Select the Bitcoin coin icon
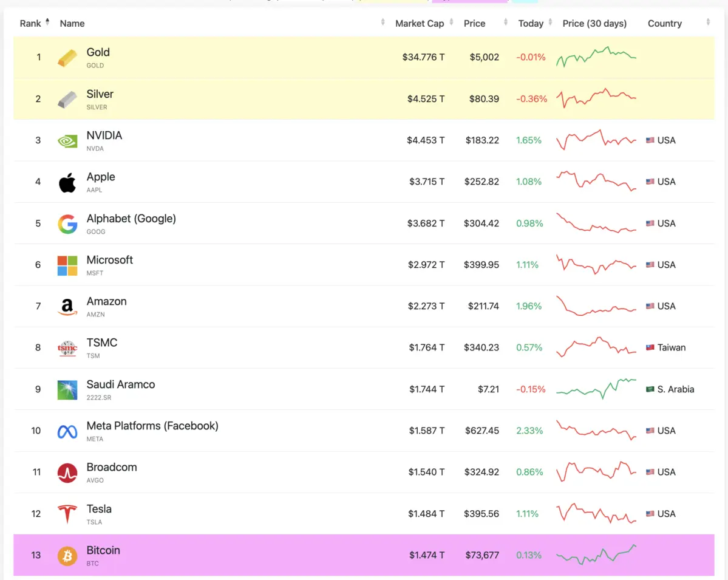 pos(67,554)
